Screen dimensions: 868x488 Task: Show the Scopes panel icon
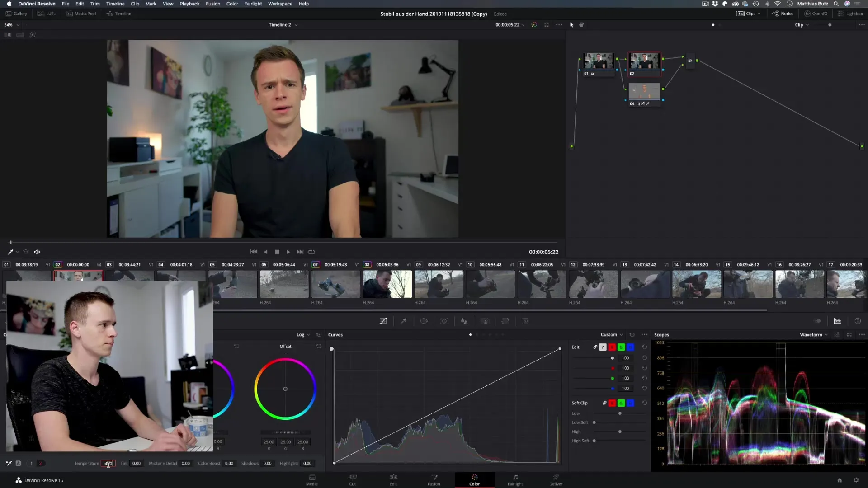837,321
